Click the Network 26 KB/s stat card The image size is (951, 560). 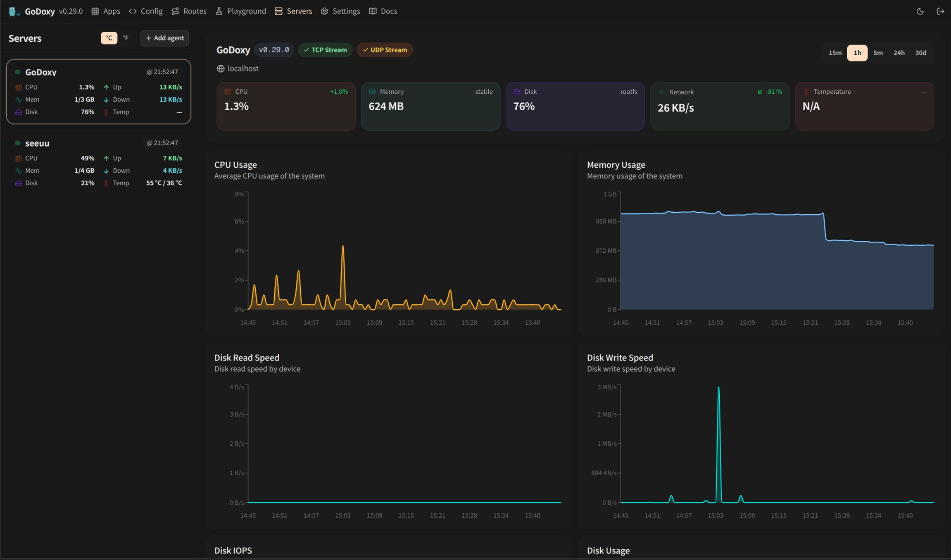[x=720, y=106]
